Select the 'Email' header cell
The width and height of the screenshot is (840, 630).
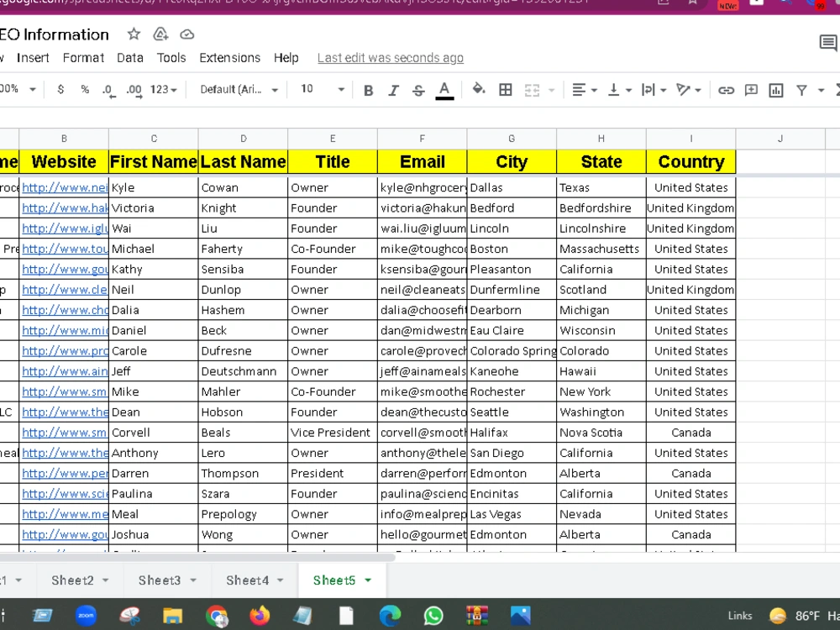click(423, 162)
